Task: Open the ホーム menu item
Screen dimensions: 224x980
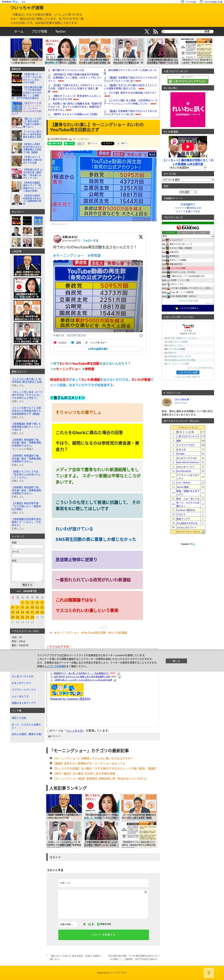Action: click(x=19, y=32)
